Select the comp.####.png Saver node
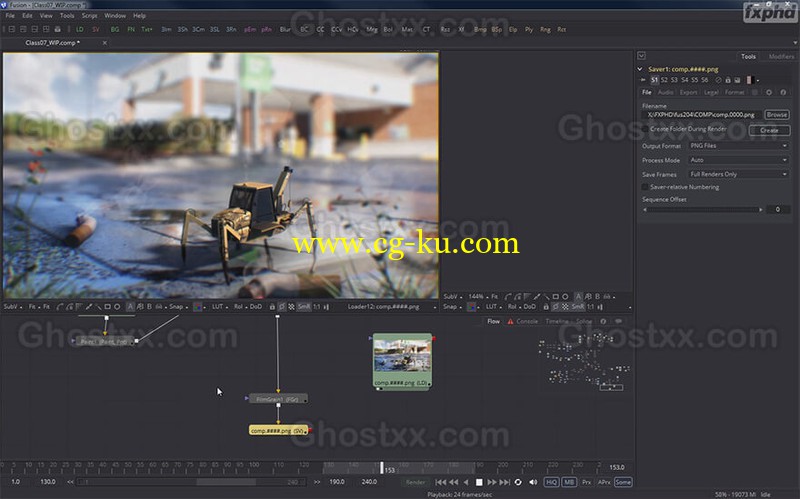The image size is (800, 499). [x=279, y=431]
